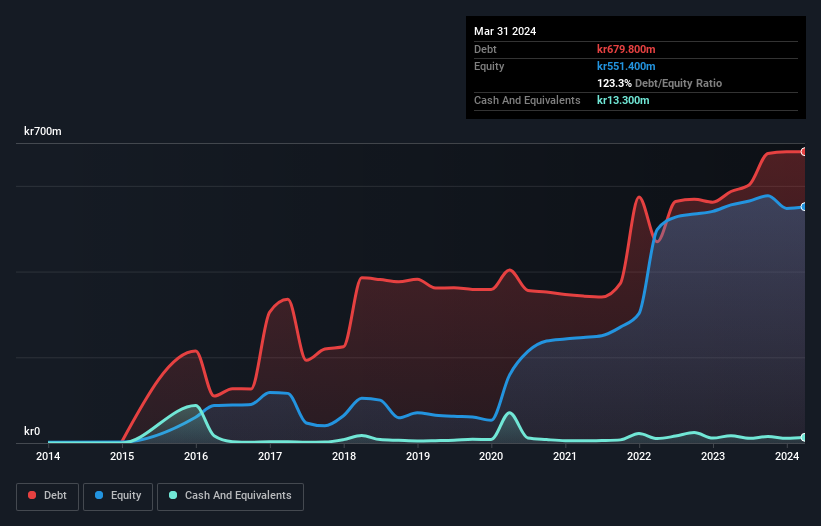Click the Mar 31 2024 tooltip date
Screen dimensions: 821x526
(505, 31)
